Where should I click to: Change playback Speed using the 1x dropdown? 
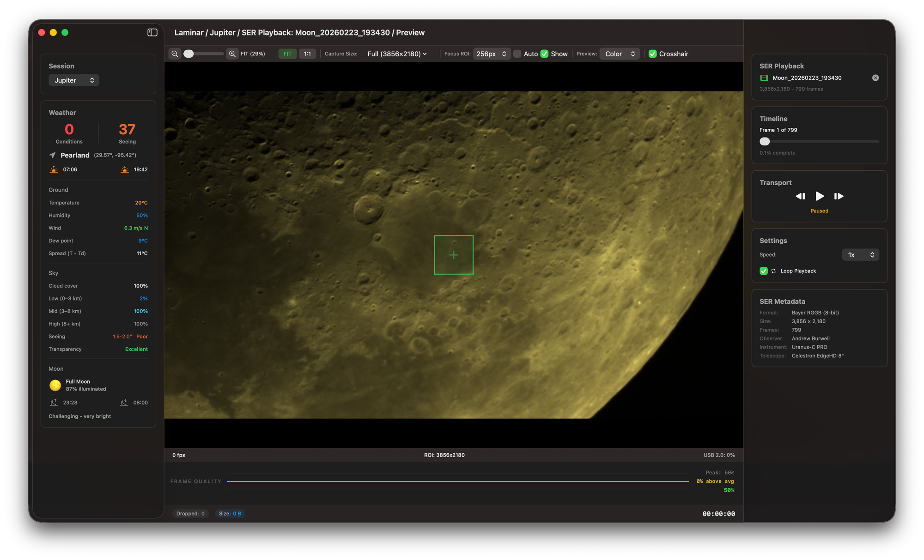860,254
